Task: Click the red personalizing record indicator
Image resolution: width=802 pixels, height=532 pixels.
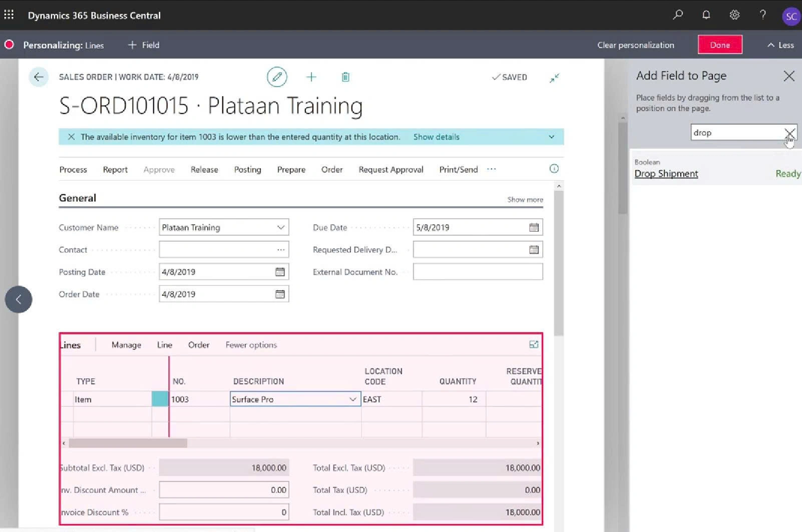Action: click(x=9, y=45)
